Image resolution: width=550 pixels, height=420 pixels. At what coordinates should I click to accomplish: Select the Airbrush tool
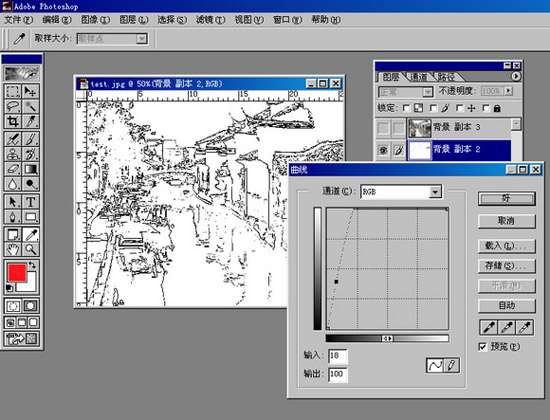coord(13,139)
